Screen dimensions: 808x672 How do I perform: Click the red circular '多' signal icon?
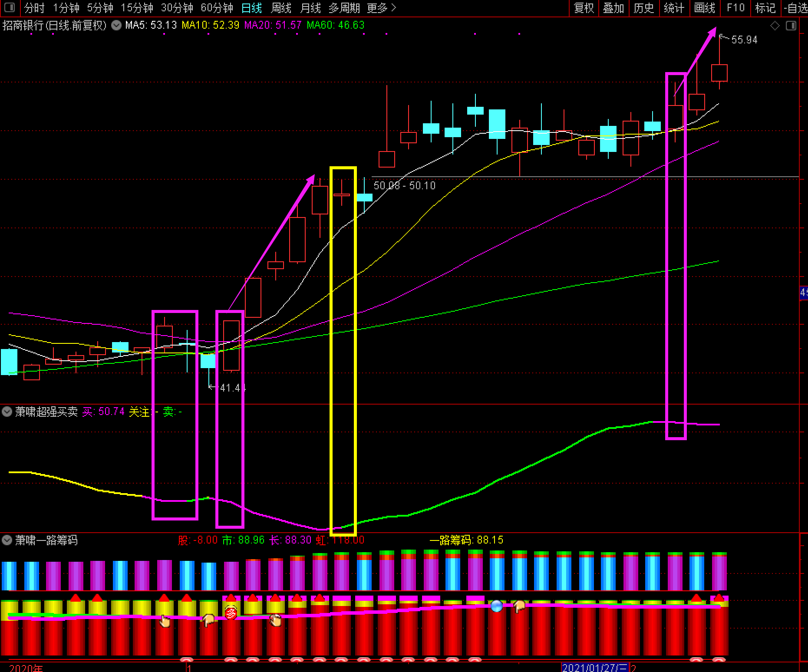tap(231, 613)
